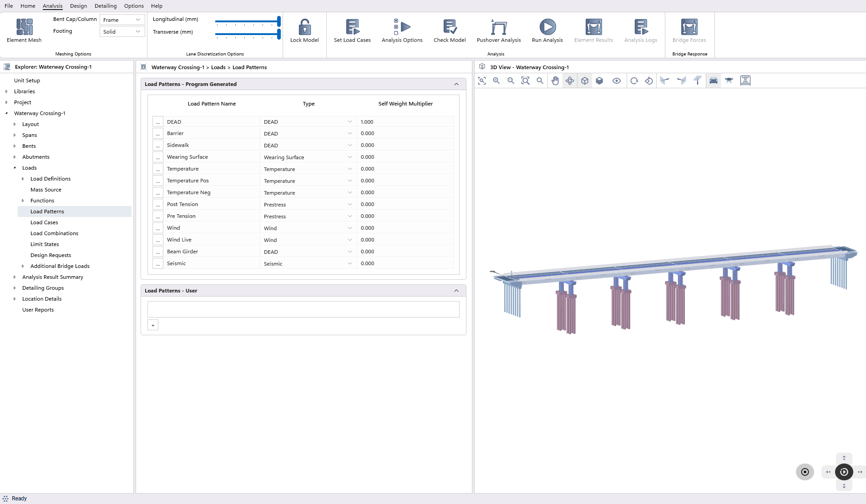Click the plus button to add user load pattern
The image size is (866, 504).
[153, 325]
